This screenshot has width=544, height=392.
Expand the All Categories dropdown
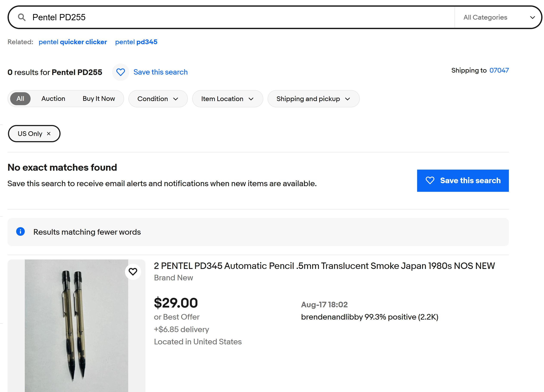[x=498, y=17]
